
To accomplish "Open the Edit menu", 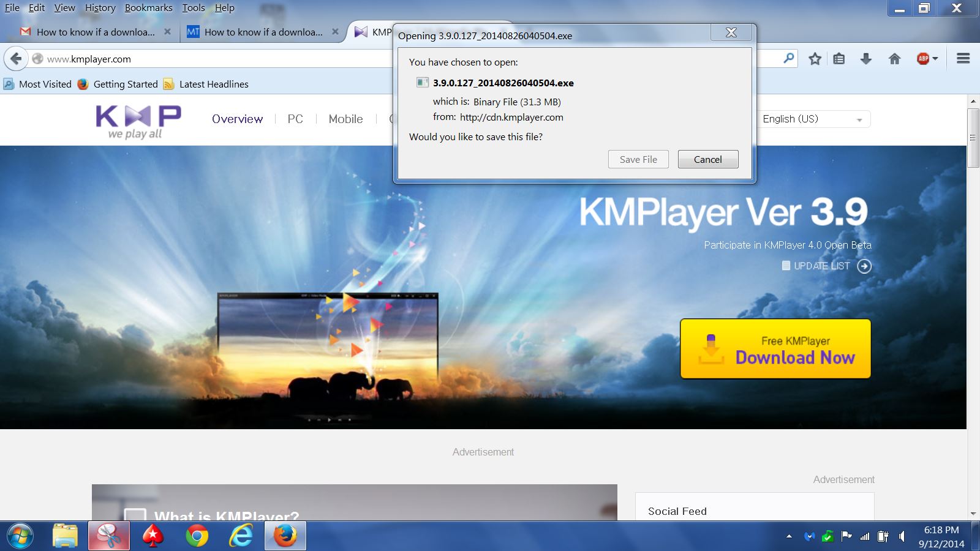I will pyautogui.click(x=37, y=8).
